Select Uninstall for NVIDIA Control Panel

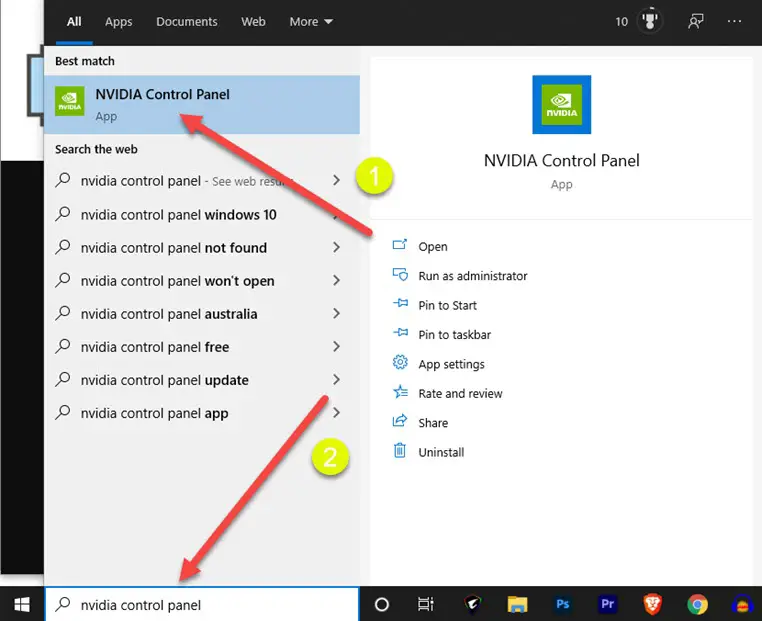441,452
